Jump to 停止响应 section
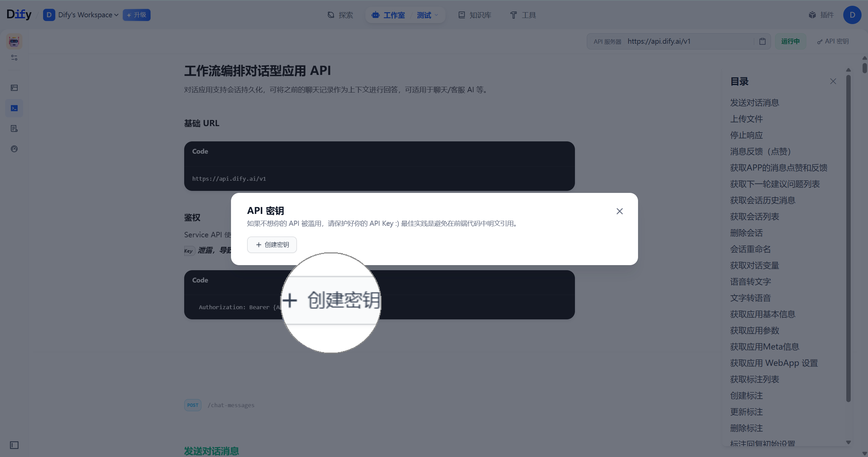Screen dimensions: 868x457 click(746, 135)
